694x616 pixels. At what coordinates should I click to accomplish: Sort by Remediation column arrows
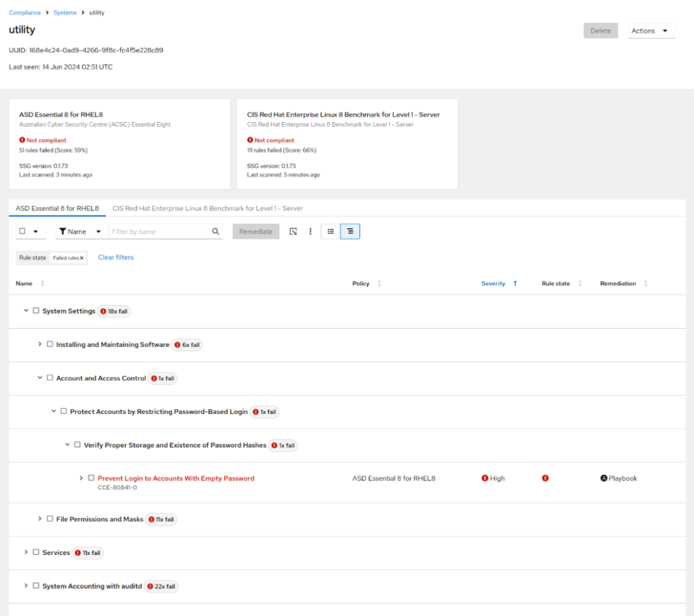[646, 284]
